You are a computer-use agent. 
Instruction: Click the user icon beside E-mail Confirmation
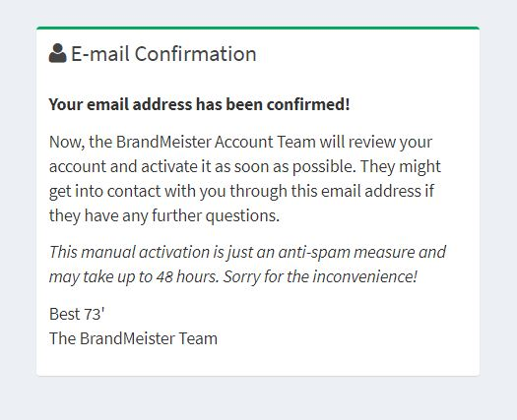coord(58,53)
